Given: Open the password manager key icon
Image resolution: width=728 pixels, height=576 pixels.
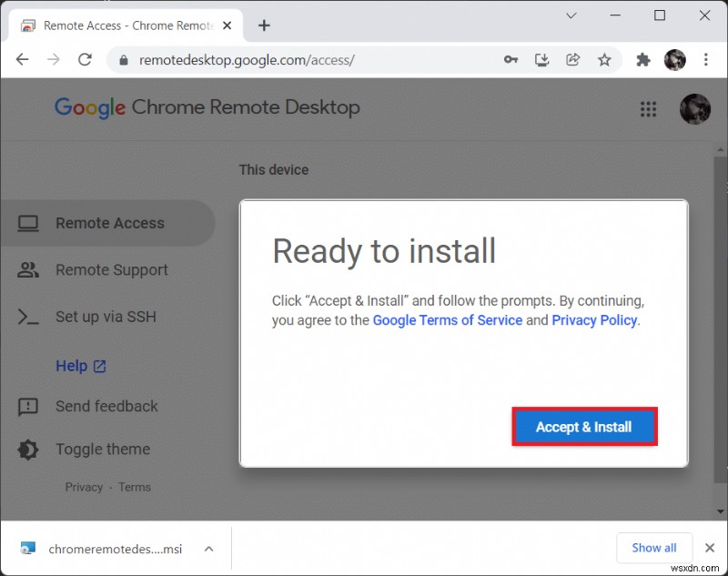Looking at the screenshot, I should (x=511, y=59).
